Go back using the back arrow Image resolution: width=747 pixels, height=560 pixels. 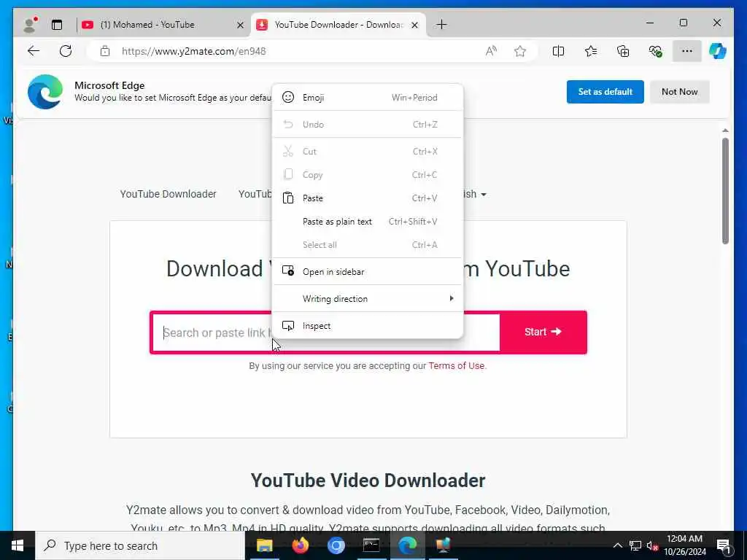[x=34, y=51]
